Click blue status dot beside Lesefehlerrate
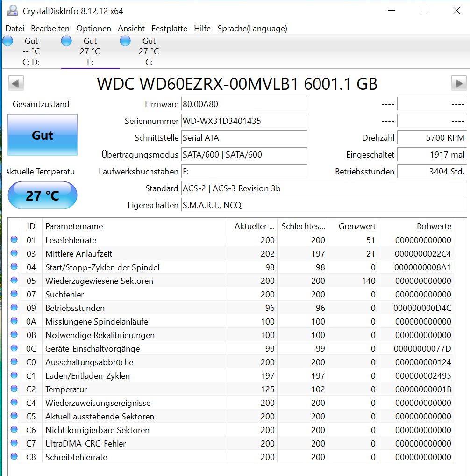The image size is (470, 476). click(14, 240)
